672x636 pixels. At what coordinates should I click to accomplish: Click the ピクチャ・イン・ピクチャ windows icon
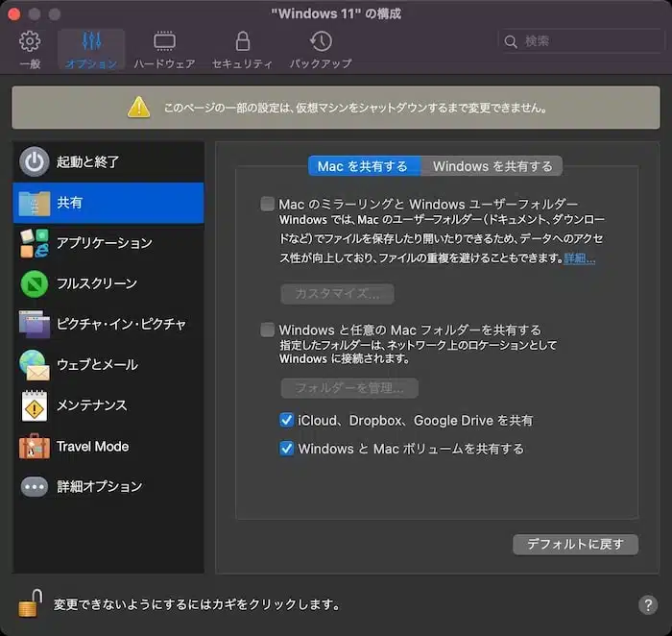coord(35,324)
